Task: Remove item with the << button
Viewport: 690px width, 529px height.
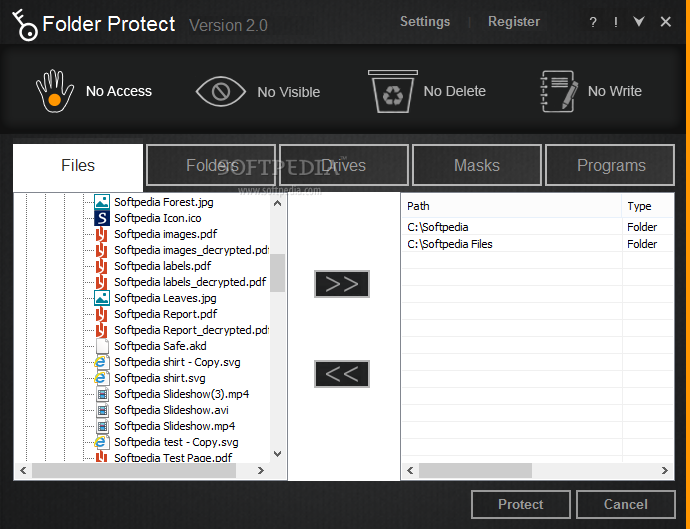Action: tap(341, 374)
